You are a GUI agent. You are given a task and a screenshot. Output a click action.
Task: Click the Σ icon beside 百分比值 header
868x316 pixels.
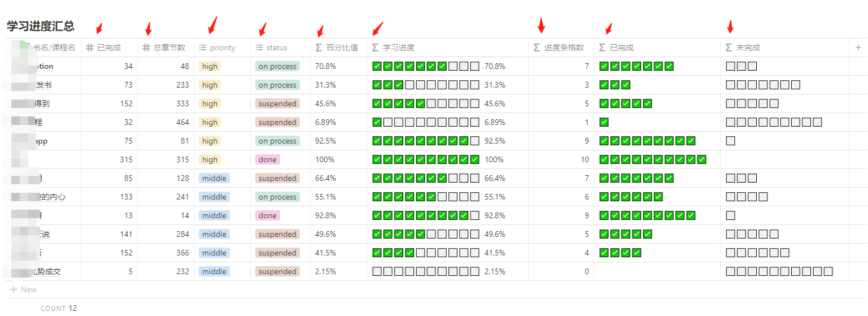click(319, 47)
